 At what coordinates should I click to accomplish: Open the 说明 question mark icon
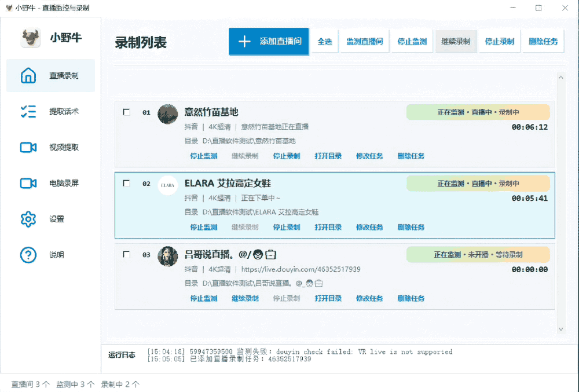click(x=28, y=255)
